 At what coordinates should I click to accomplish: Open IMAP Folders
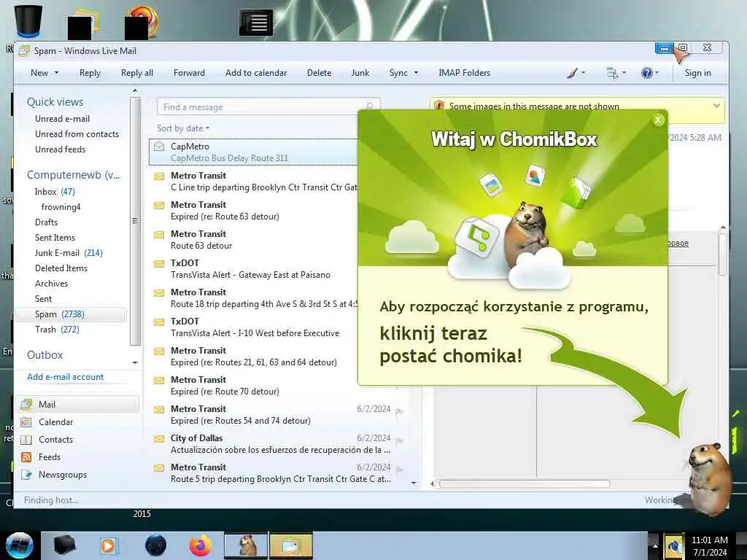pyautogui.click(x=465, y=73)
